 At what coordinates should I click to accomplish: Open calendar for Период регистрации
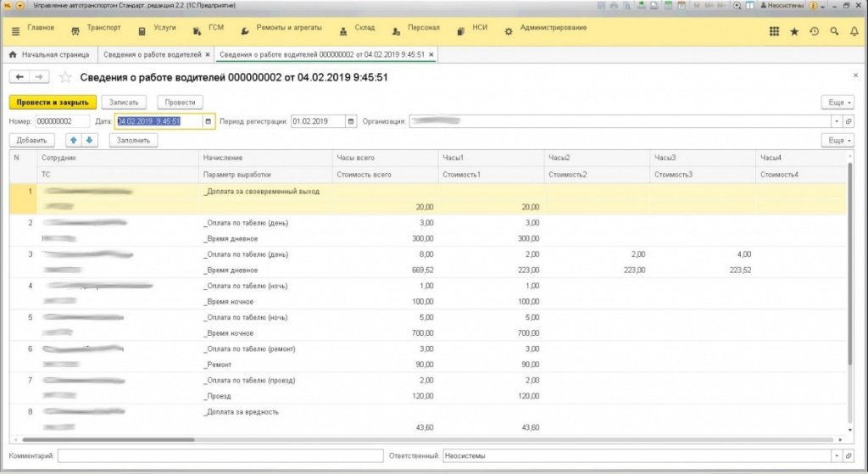pos(350,121)
